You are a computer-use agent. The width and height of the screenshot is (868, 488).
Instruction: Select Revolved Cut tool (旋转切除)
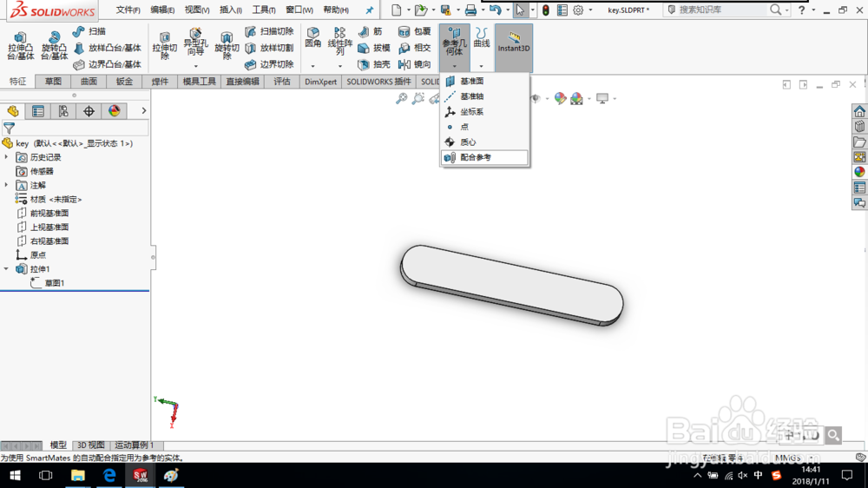pos(227,45)
